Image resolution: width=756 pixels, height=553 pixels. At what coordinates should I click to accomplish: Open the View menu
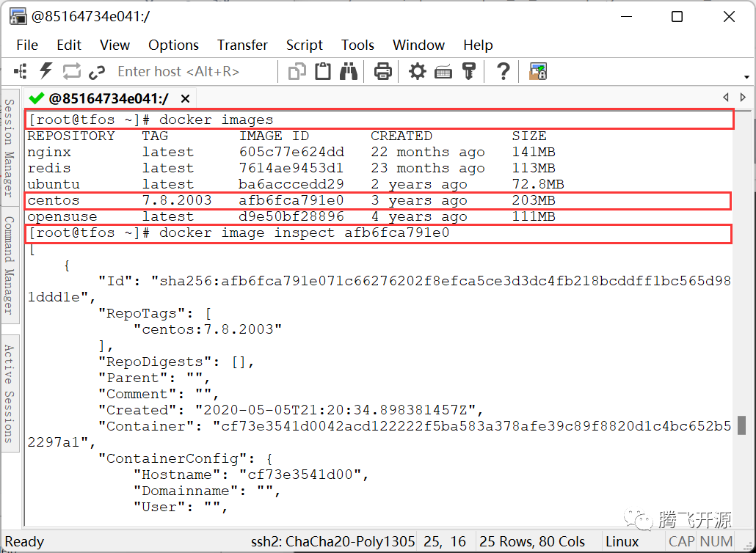pos(115,45)
